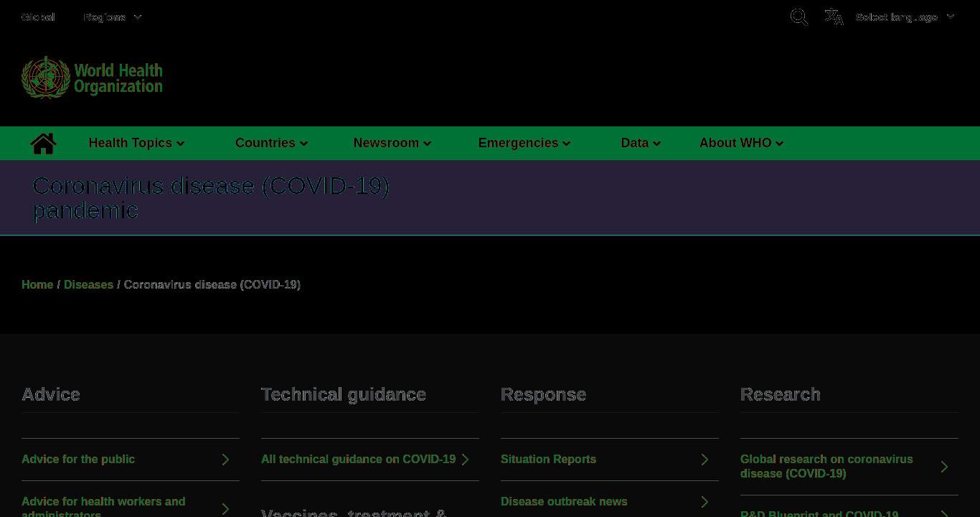980x517 pixels.
Task: Open Advice for the public link
Action: (x=78, y=460)
